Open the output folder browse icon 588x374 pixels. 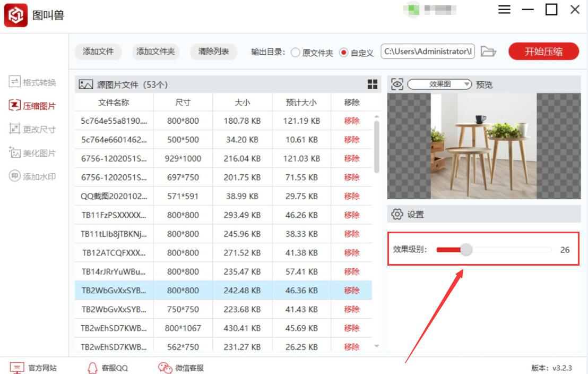(x=488, y=51)
